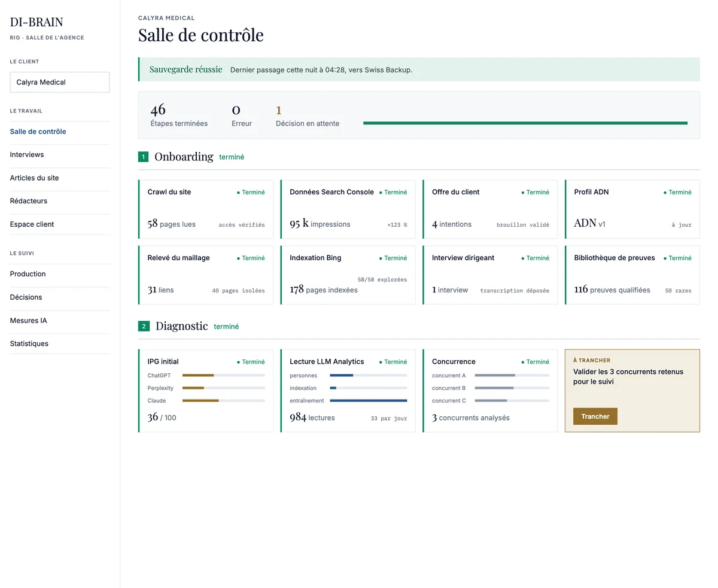The width and height of the screenshot is (718, 588).
Task: Click the '58 pages lues' value
Action: pos(172,224)
